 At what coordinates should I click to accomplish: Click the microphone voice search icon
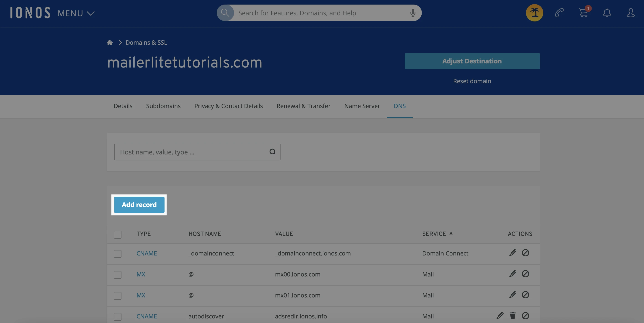click(x=413, y=13)
